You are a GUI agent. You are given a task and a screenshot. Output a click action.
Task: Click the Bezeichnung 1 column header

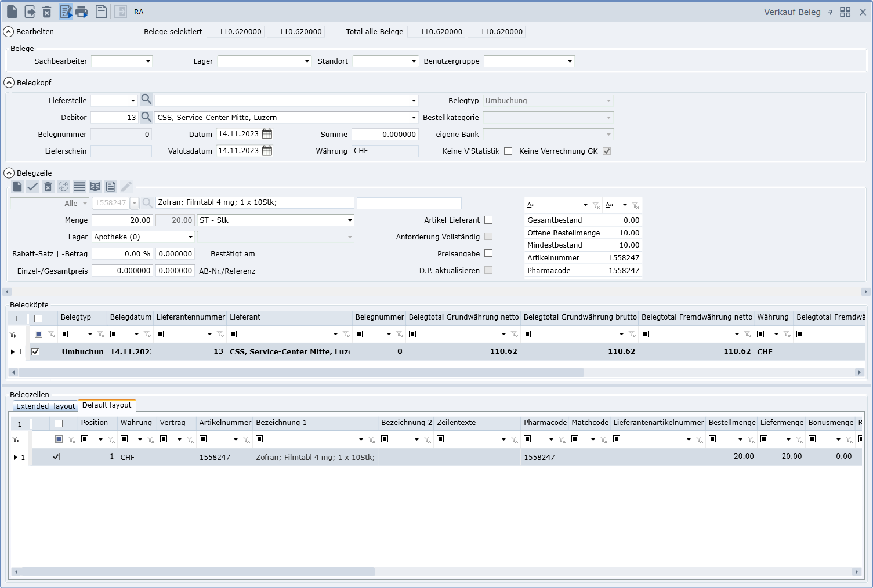tap(281, 423)
